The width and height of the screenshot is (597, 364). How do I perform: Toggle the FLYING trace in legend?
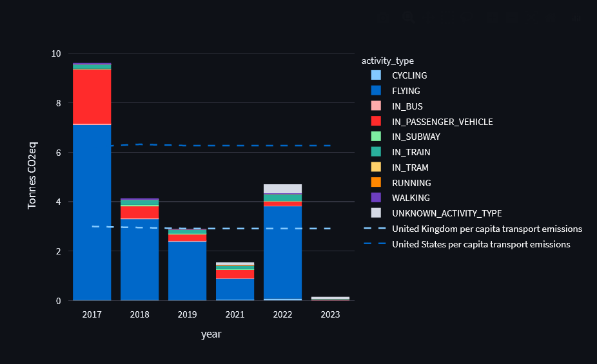406,91
